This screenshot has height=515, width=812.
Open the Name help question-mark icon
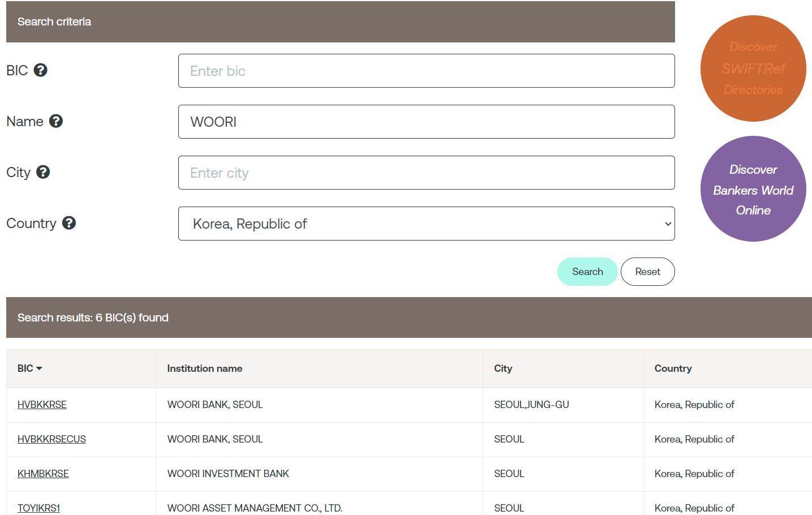pos(55,121)
